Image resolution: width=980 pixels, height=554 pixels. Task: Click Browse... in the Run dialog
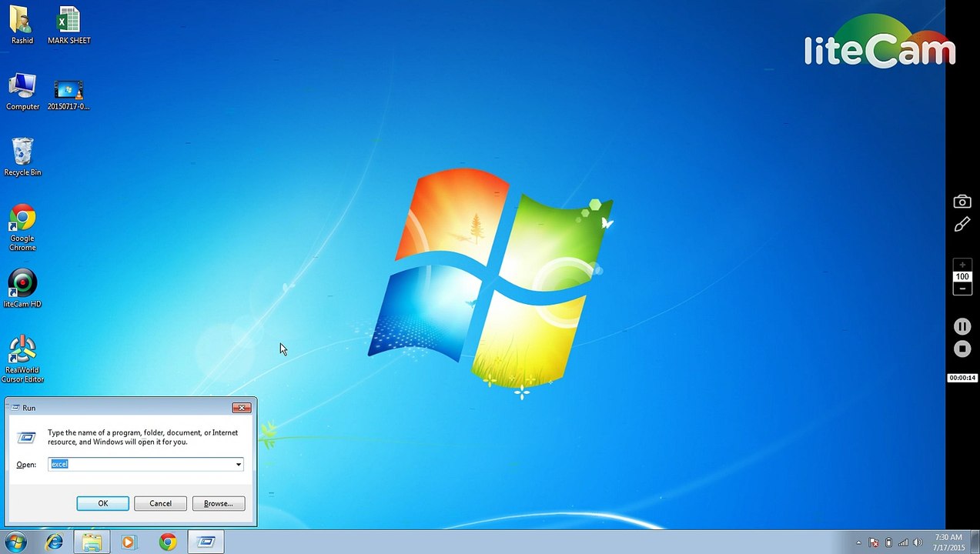pyautogui.click(x=218, y=503)
